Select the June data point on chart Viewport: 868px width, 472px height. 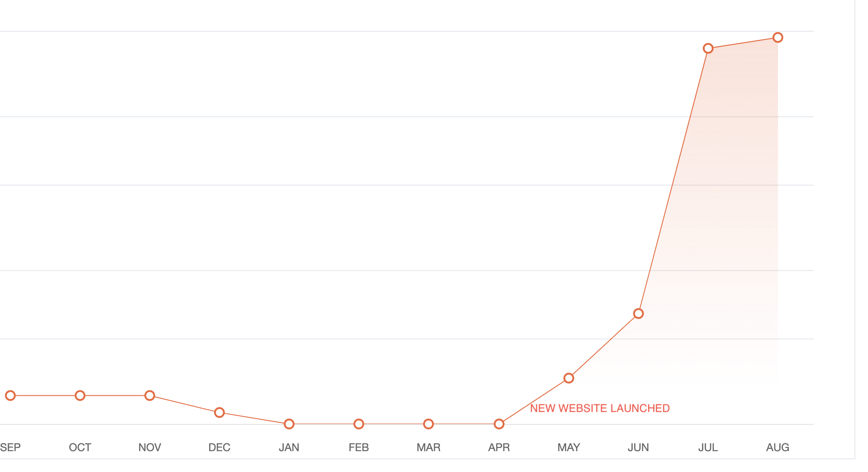(639, 313)
